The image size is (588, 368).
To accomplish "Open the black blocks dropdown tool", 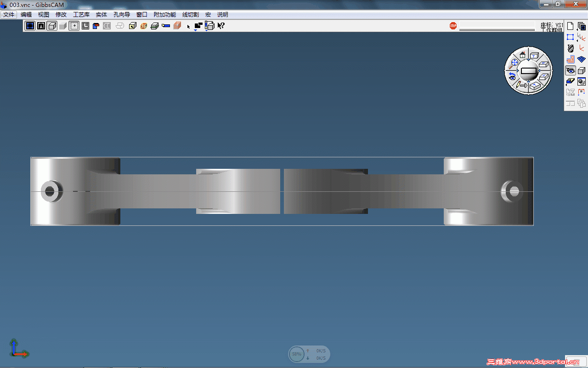I will click(x=198, y=26).
